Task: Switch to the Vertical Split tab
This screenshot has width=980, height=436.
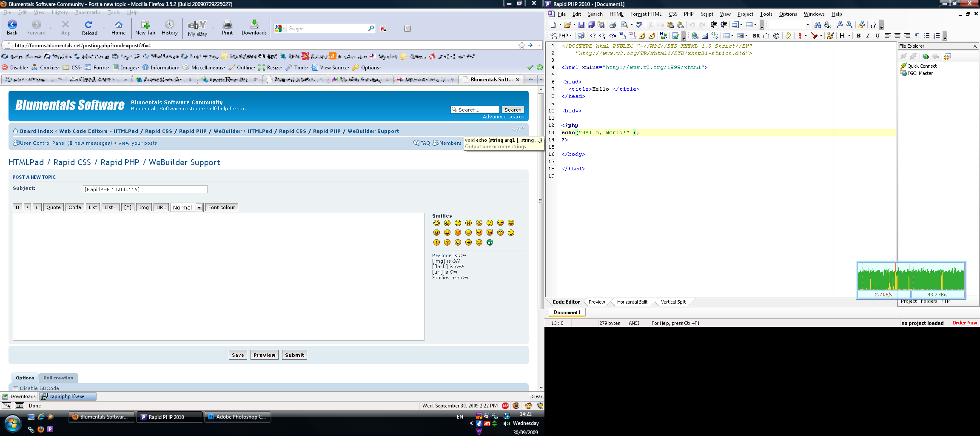Action: [x=673, y=302]
